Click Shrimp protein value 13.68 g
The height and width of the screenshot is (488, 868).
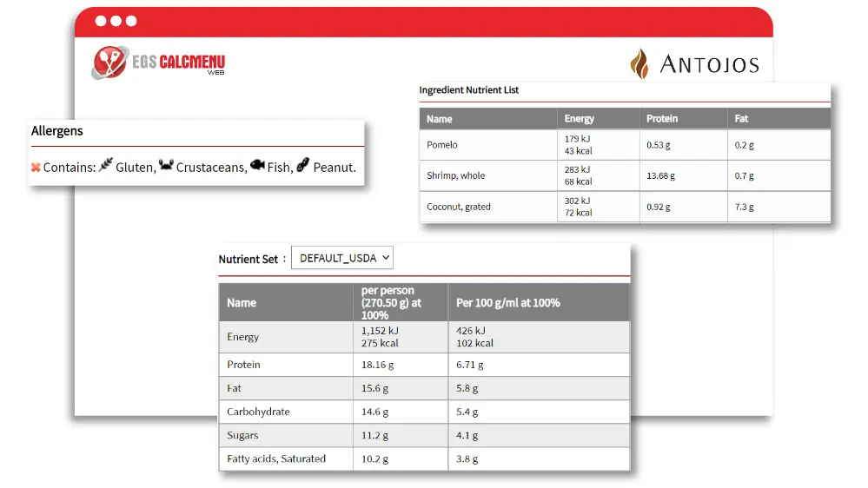(x=660, y=176)
